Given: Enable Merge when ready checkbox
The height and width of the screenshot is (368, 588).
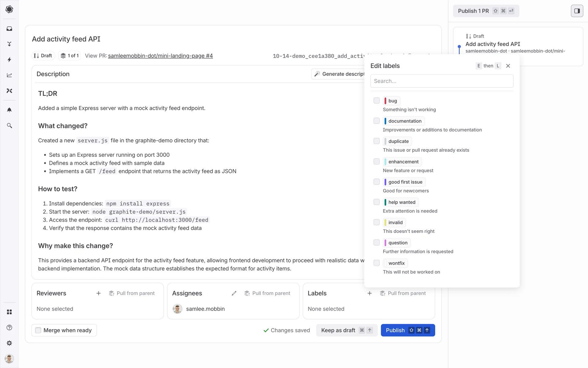Looking at the screenshot, I should 38,330.
